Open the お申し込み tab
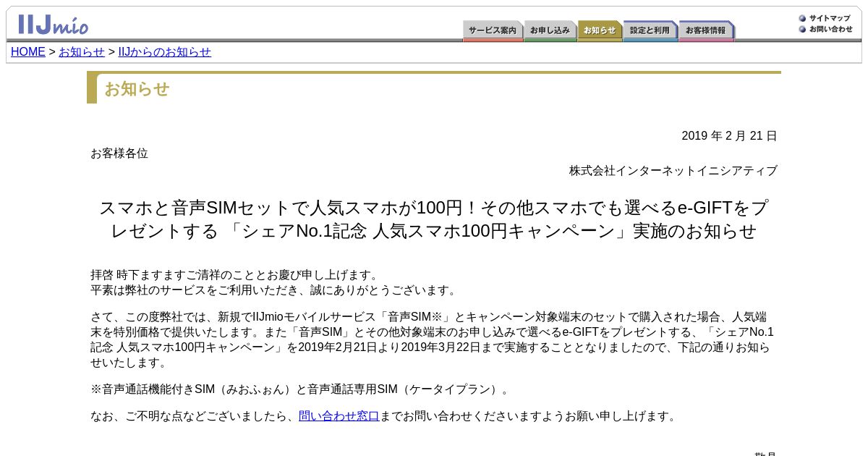 [x=550, y=31]
